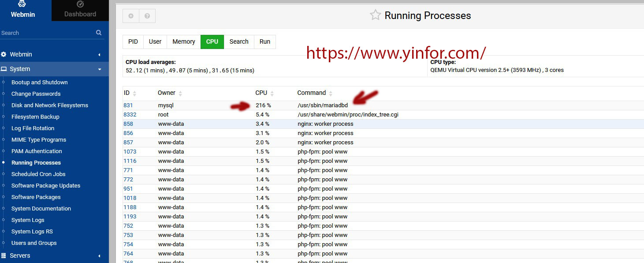This screenshot has height=263, width=644.
Task: Sort processes by CPU column arrows
Action: point(272,94)
